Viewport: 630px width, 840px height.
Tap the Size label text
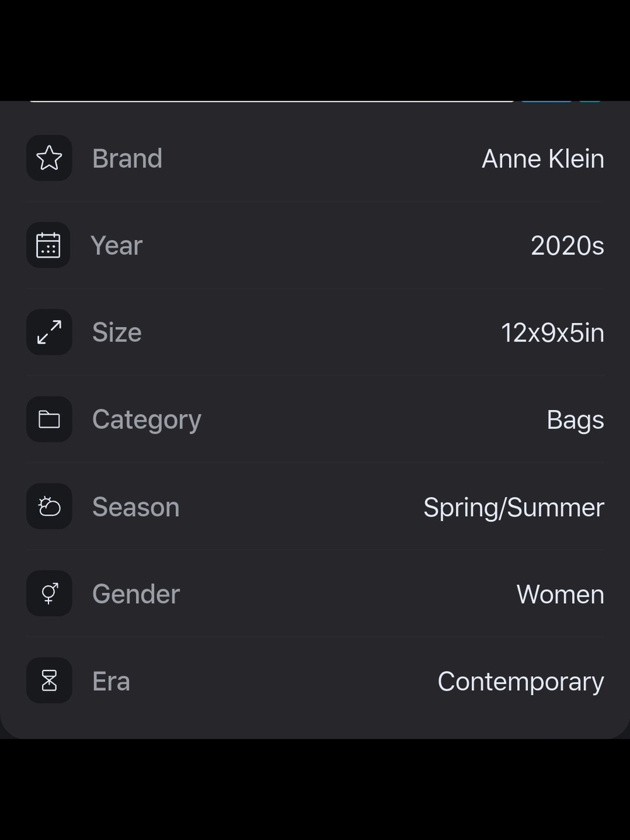pos(117,332)
